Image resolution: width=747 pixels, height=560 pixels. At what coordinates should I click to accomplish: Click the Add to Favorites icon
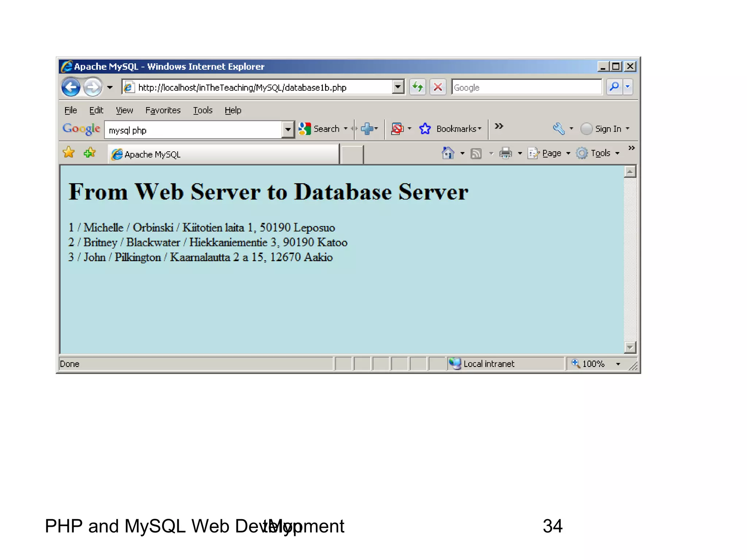tap(90, 152)
